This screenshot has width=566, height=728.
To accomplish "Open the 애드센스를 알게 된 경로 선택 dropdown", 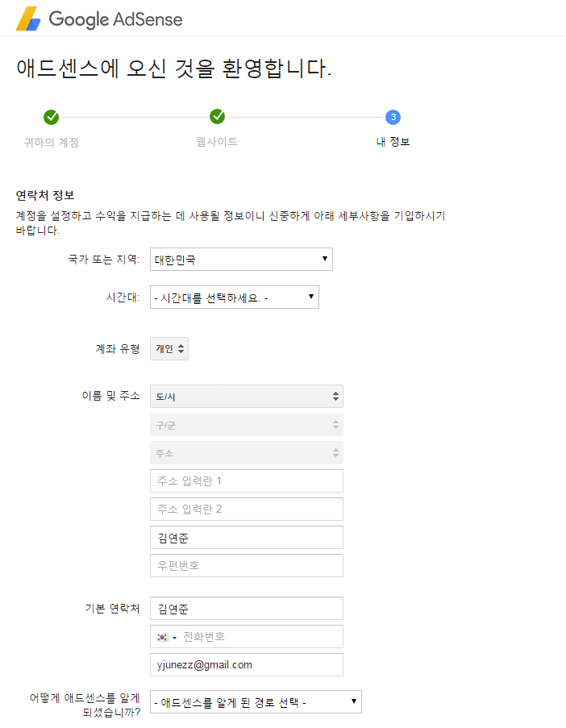I will pos(256,702).
